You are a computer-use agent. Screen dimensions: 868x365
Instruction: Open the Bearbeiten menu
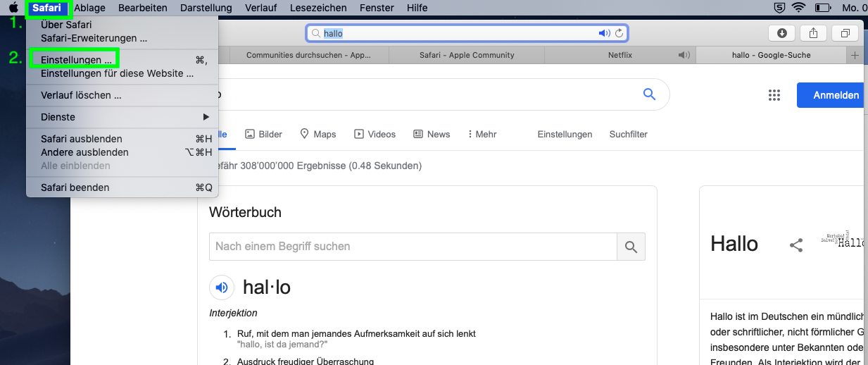pos(143,8)
